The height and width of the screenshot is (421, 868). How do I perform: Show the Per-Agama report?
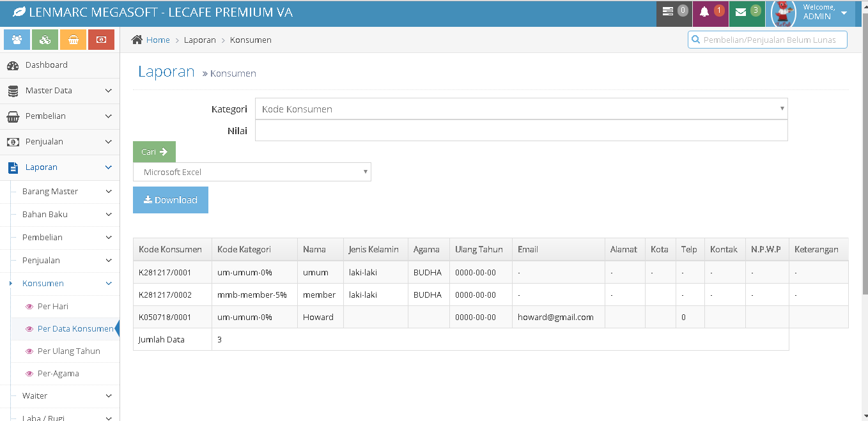[x=58, y=374]
